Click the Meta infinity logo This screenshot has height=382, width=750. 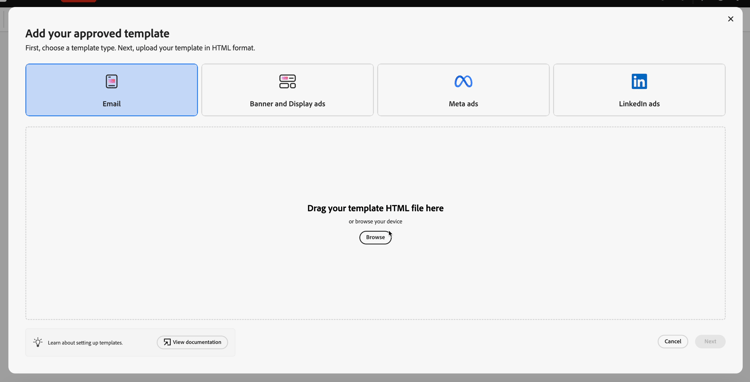pyautogui.click(x=463, y=81)
